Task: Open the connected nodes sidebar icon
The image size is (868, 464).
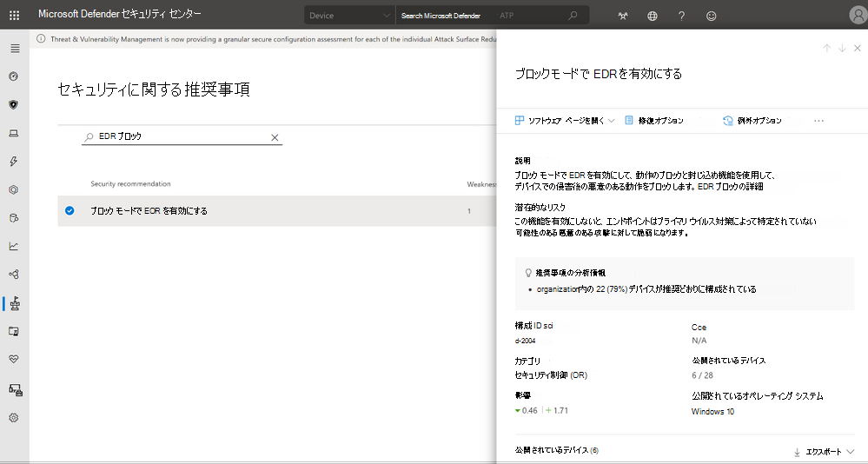Action: (14, 274)
